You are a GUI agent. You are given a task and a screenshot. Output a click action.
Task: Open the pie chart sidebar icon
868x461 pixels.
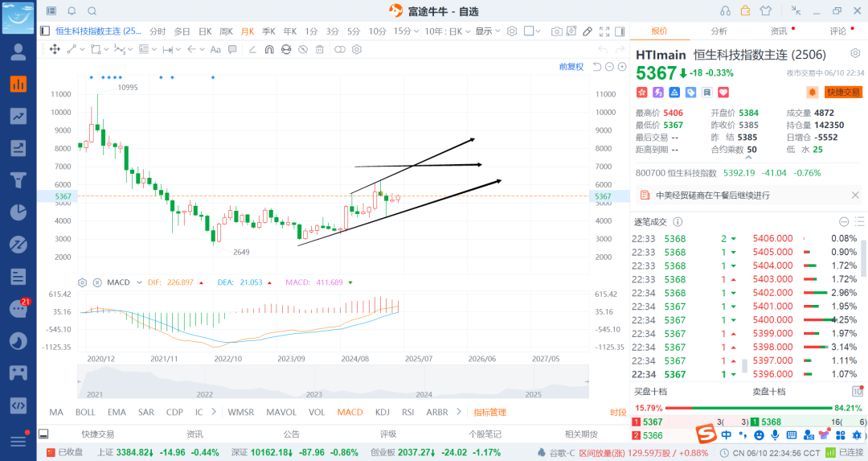(18, 212)
